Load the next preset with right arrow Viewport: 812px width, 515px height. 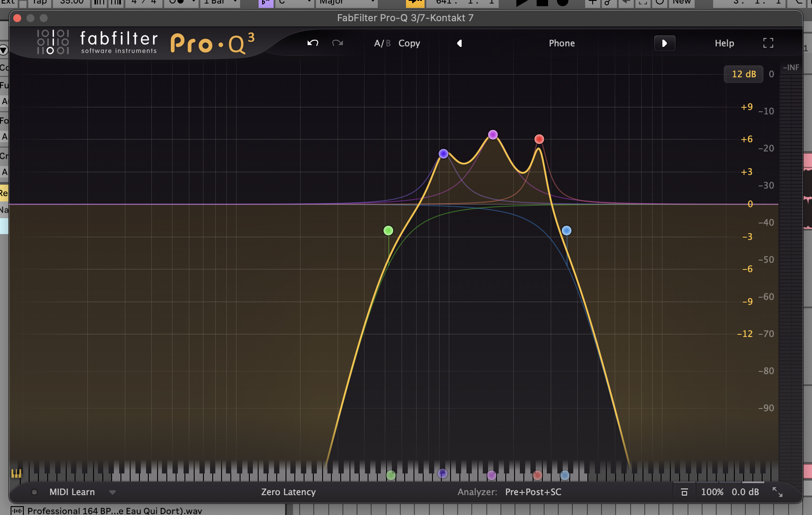tap(665, 43)
